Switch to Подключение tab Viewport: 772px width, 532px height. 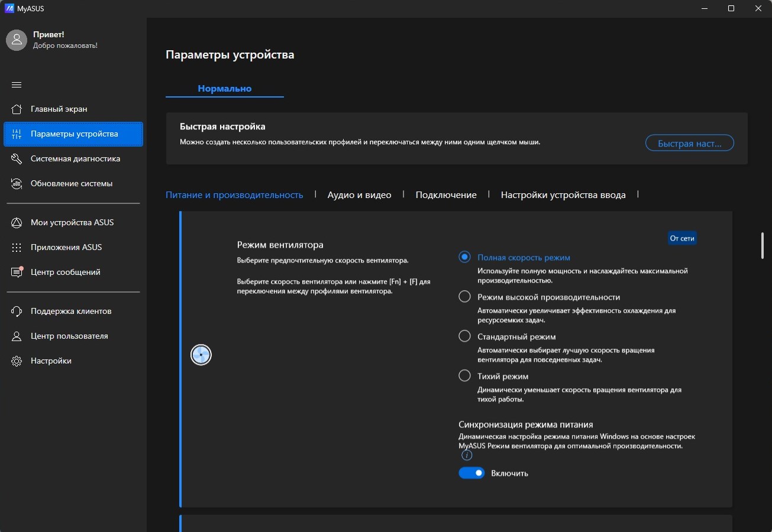[x=446, y=194]
